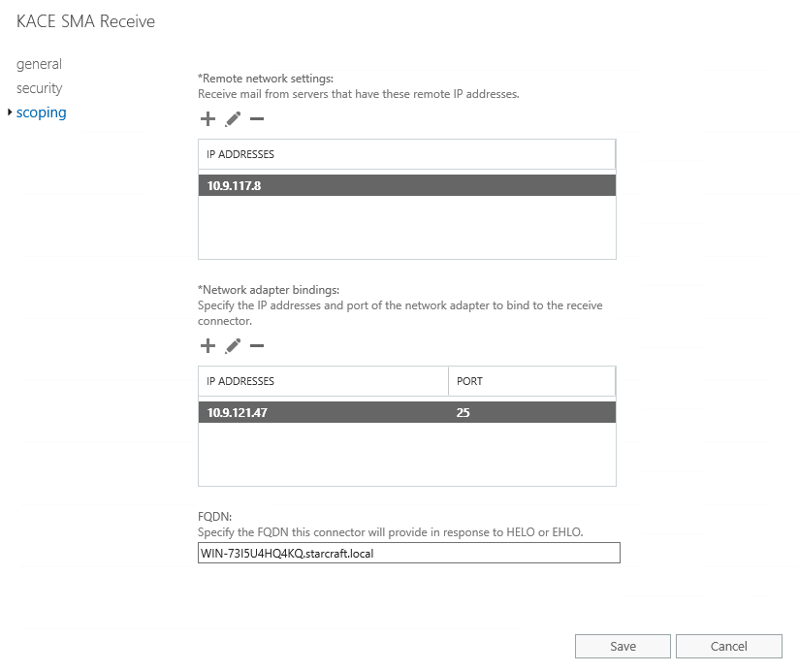Save the receive connector settings
Viewport: 799px width, 672px height.
tap(623, 646)
